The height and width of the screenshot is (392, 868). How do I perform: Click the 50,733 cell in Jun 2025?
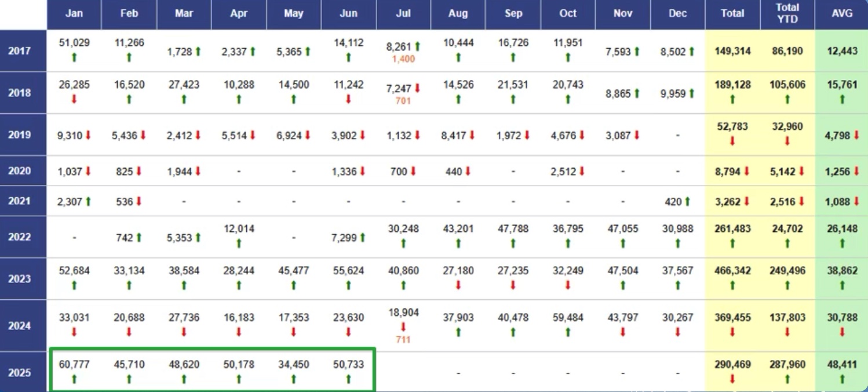pyautogui.click(x=348, y=365)
